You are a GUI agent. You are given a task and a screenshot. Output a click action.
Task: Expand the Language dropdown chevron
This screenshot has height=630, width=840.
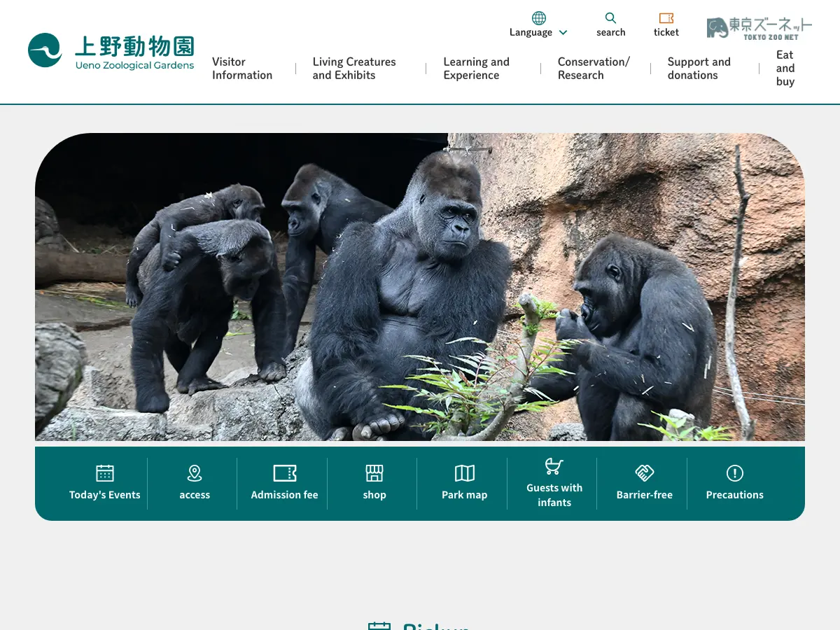coord(563,33)
